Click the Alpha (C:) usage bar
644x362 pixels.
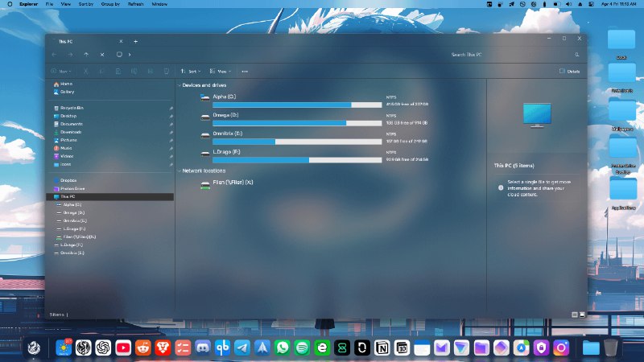coord(297,105)
